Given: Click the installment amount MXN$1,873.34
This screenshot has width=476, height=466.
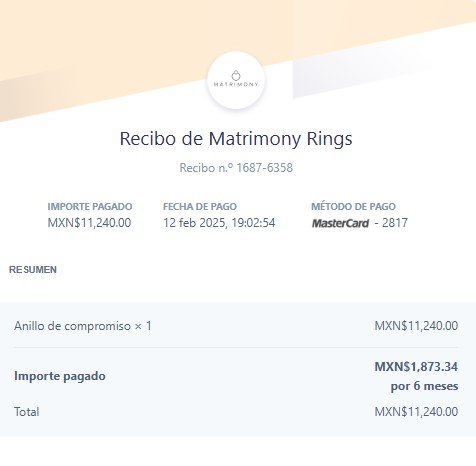Looking at the screenshot, I should pyautogui.click(x=416, y=367).
